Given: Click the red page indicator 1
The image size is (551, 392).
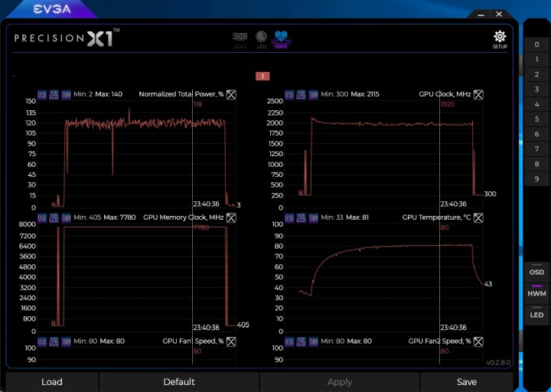Looking at the screenshot, I should (x=262, y=77).
